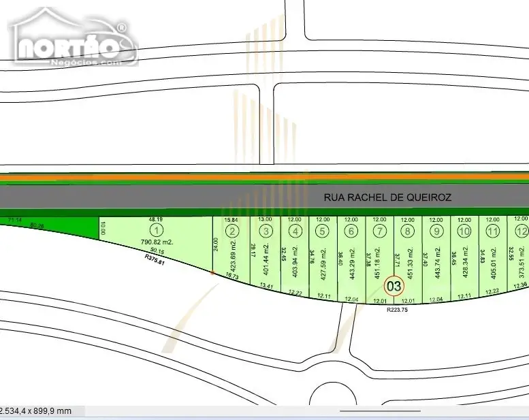The width and height of the screenshot is (529, 420).
Task: Click the orange point on lot boundary
Action: tap(212, 272)
